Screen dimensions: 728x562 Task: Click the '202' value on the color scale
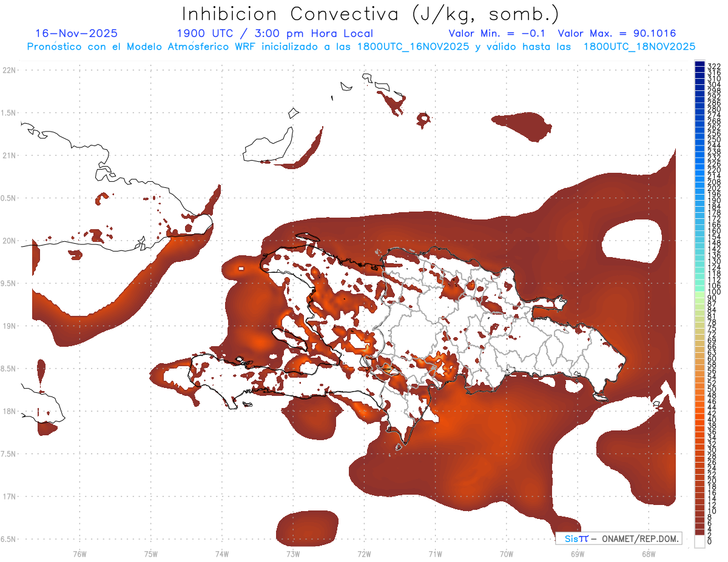click(x=713, y=188)
